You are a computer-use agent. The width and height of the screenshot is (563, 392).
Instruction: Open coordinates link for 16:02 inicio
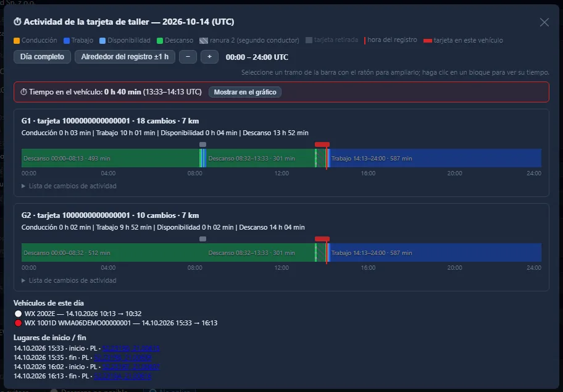[x=131, y=367]
